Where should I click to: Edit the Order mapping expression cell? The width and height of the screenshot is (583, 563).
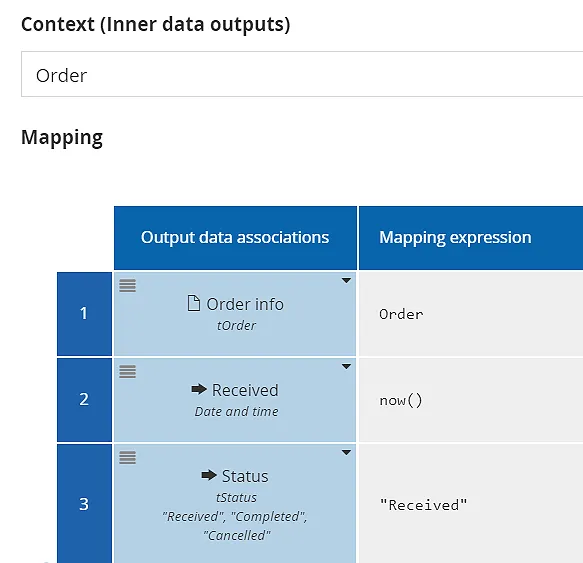coord(471,314)
